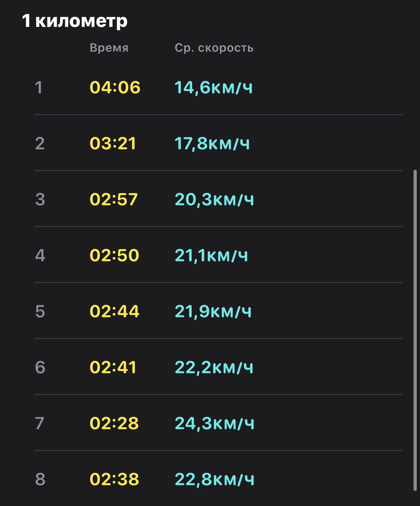Select the kilometer 2 split row
This screenshot has width=420, height=506.
218,143
